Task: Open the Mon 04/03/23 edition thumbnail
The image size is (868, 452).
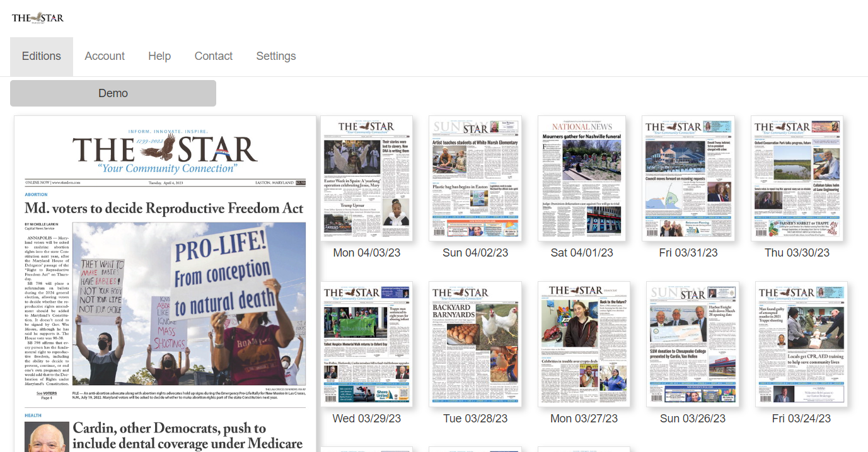Action: [367, 178]
